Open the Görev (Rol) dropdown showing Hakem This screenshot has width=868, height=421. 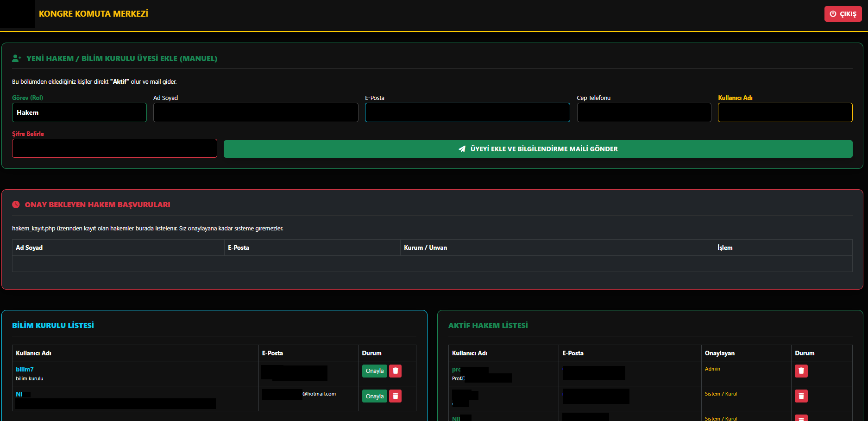[79, 112]
